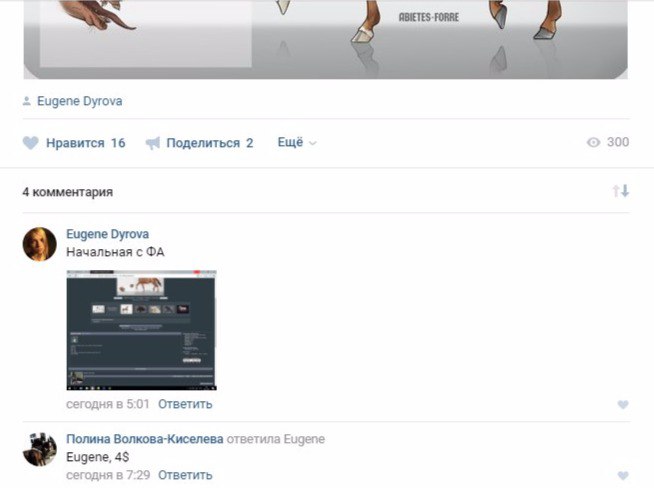
Task: Click the 4 комментария header
Action: [x=67, y=191]
